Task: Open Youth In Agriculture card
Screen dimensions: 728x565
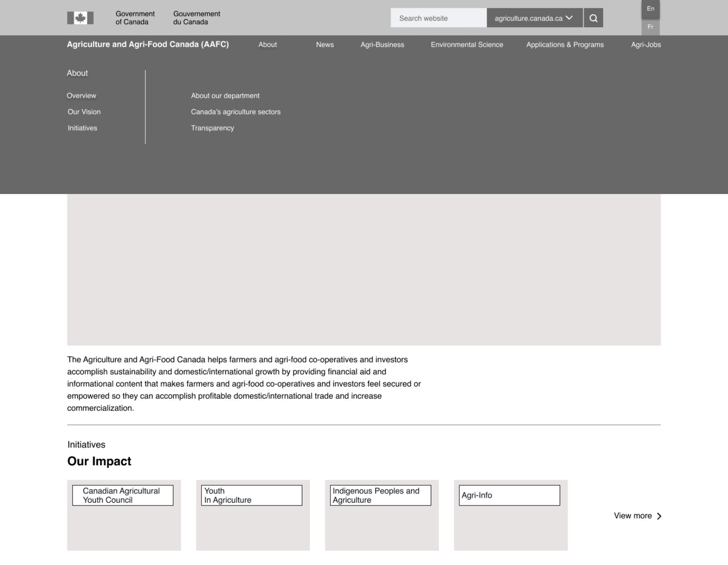Action: (253, 515)
